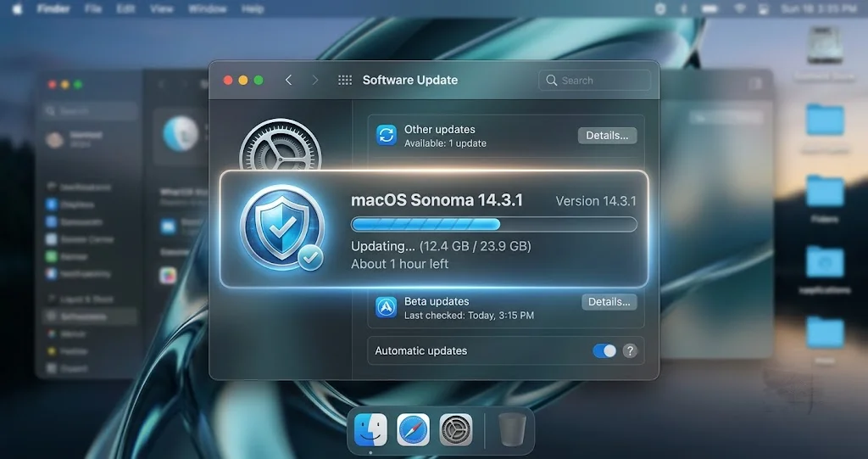Click the "Version 14.3.1" label

[596, 201]
